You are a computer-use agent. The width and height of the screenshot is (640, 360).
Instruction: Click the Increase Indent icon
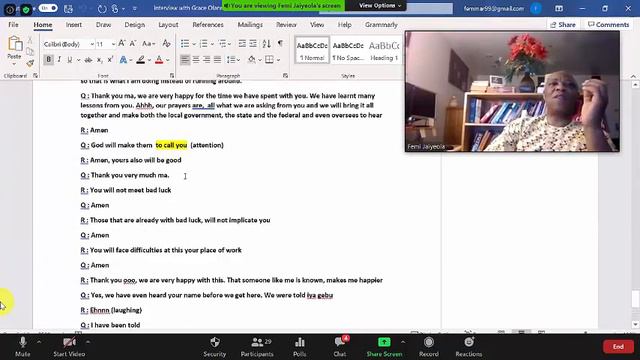(x=253, y=43)
